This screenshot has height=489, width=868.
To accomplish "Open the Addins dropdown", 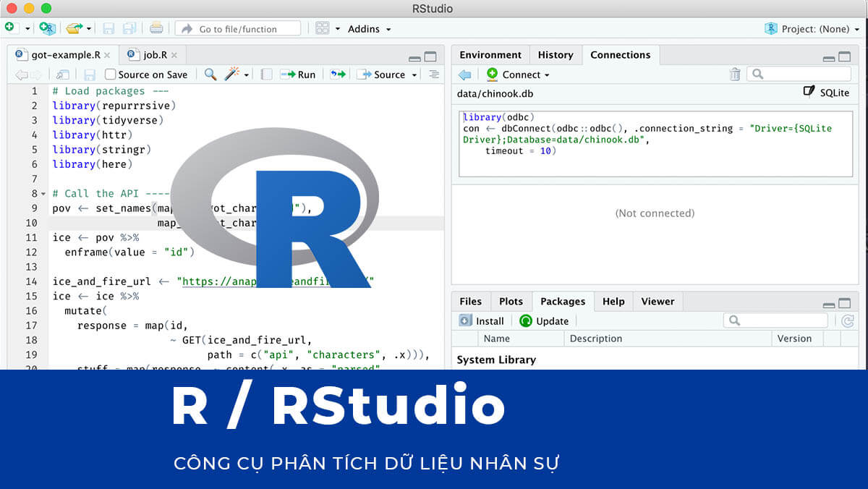I will (368, 29).
